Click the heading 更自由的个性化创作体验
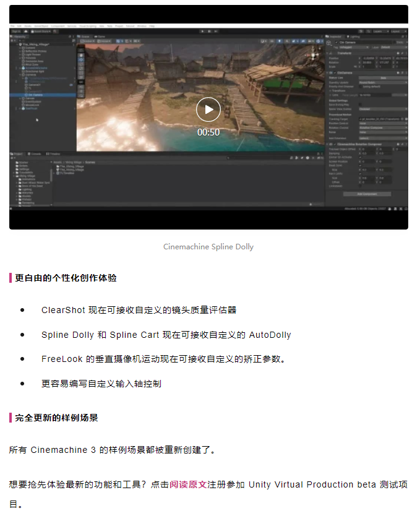Screen dimensions: 420x516 [x=66, y=278]
